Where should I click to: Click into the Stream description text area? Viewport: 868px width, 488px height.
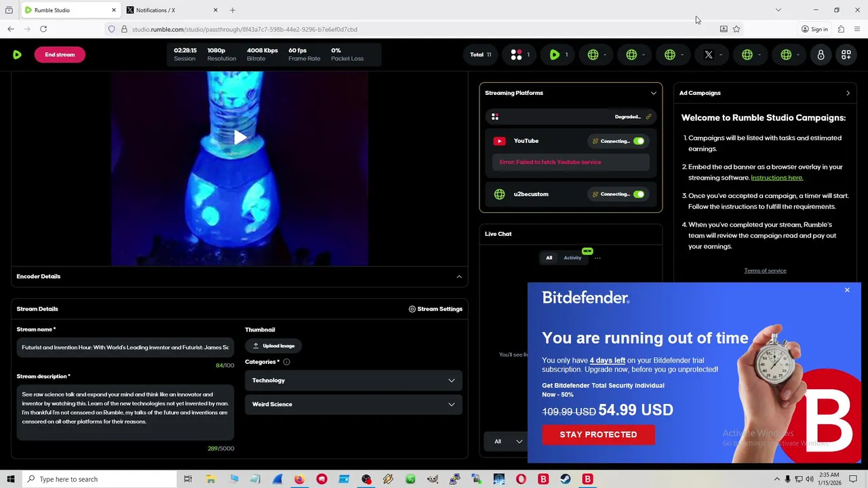[125, 412]
